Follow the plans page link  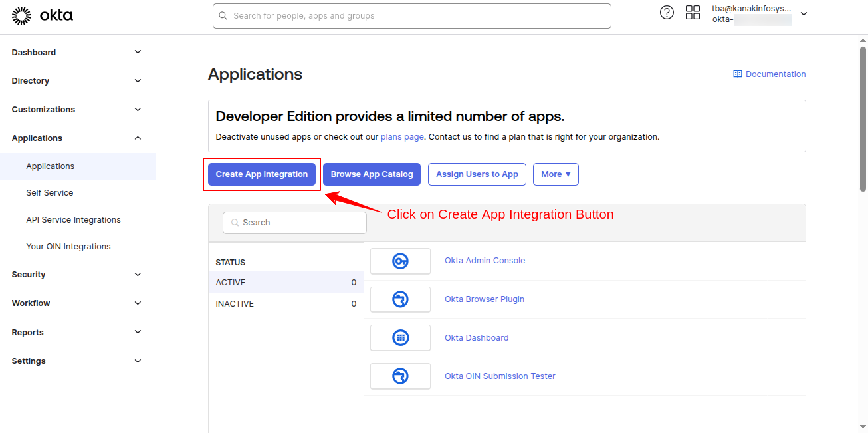coord(402,137)
